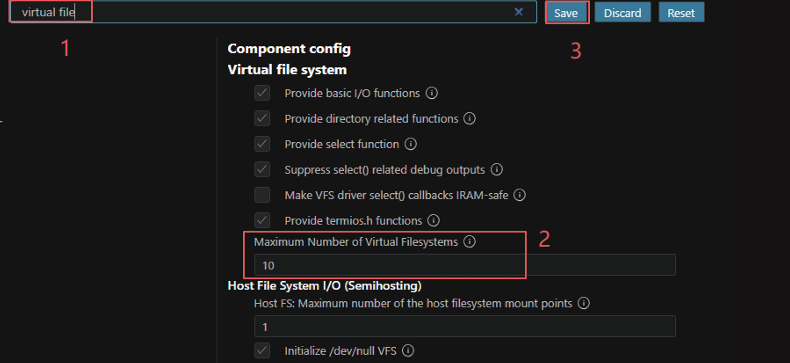790x363 pixels.
Task: Show info for Initialize /dev/null VFS
Action: [408, 350]
